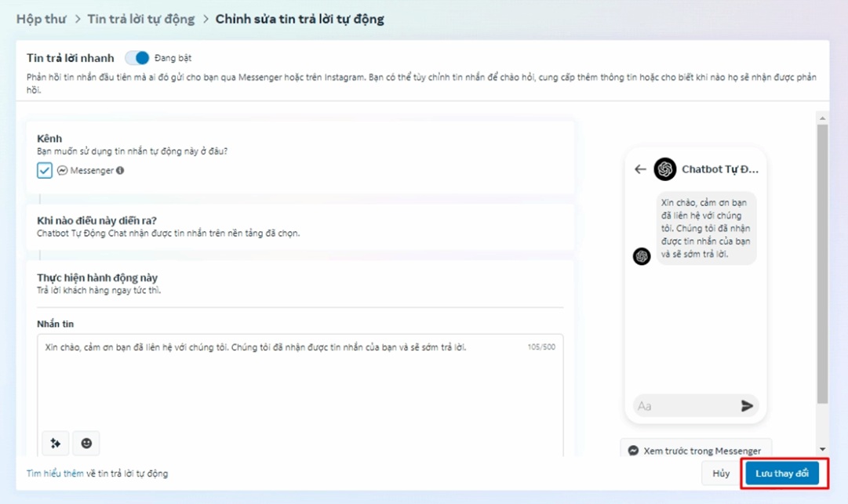Screen dimensions: 848x504
Task: Click Xem trước trong Messenger button
Action: tap(695, 451)
